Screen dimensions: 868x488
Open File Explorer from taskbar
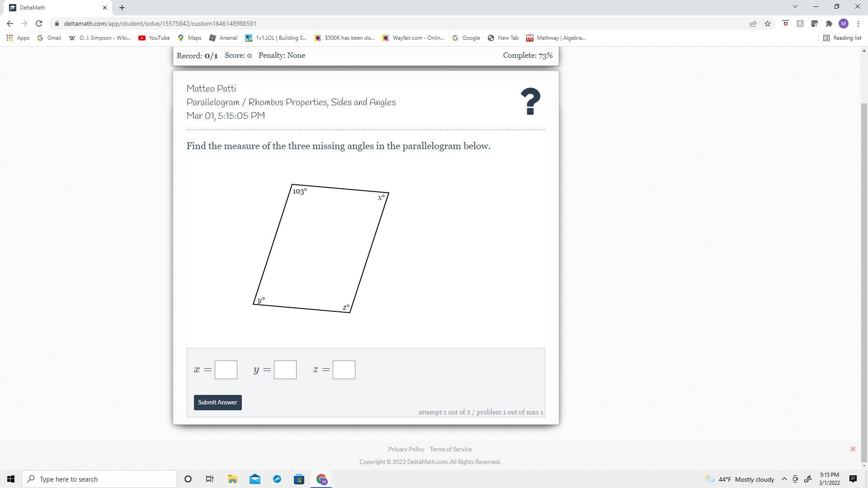pos(232,479)
